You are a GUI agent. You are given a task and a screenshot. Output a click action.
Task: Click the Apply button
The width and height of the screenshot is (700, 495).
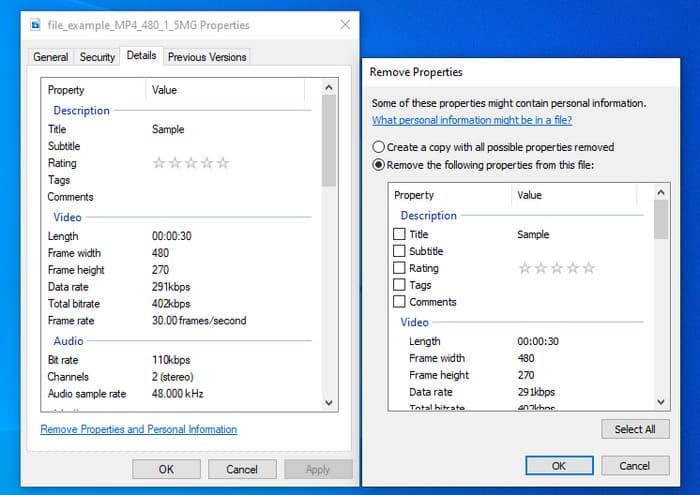pyautogui.click(x=318, y=469)
